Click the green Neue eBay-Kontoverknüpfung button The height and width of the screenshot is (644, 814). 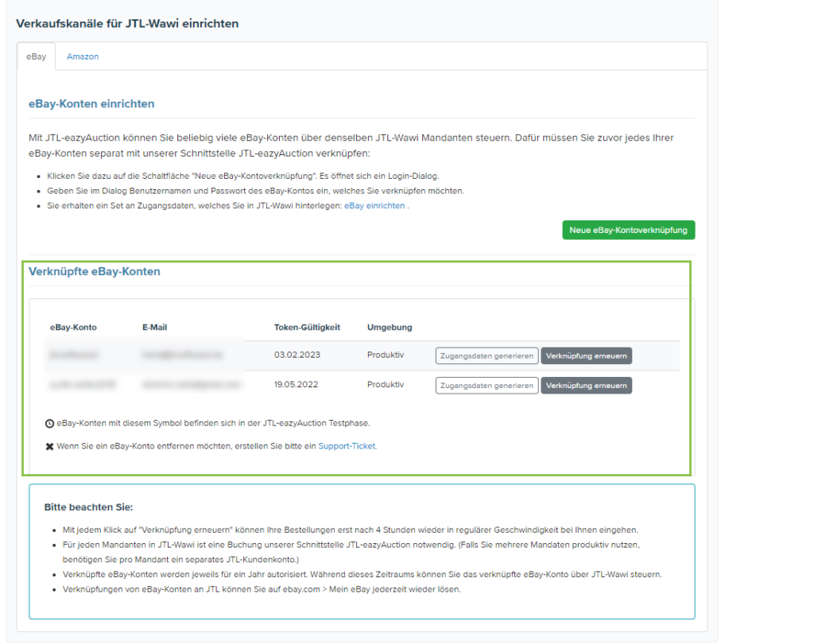coord(628,230)
